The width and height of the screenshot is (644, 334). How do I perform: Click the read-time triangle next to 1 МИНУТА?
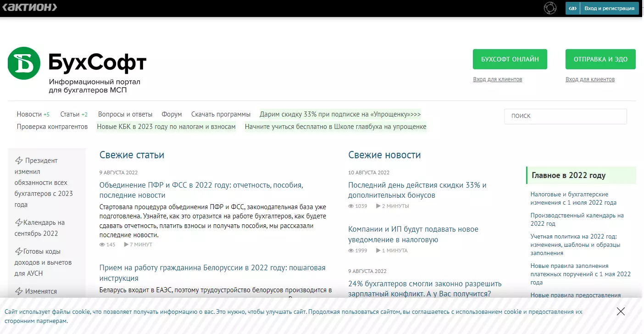378,250
